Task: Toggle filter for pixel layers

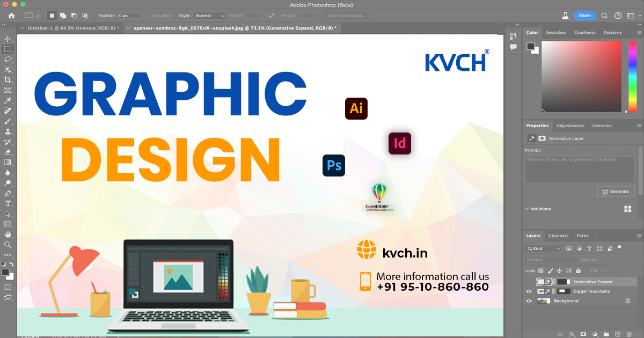Action: click(x=569, y=249)
